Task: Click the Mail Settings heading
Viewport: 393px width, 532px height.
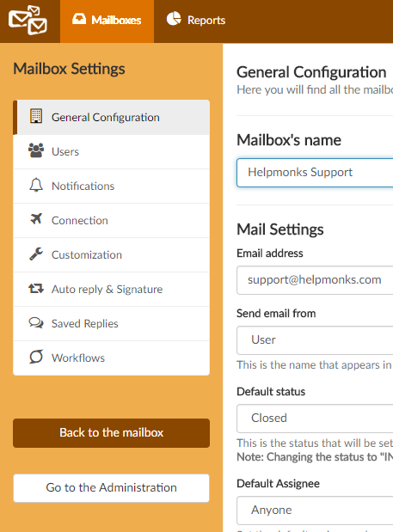Action: (280, 229)
